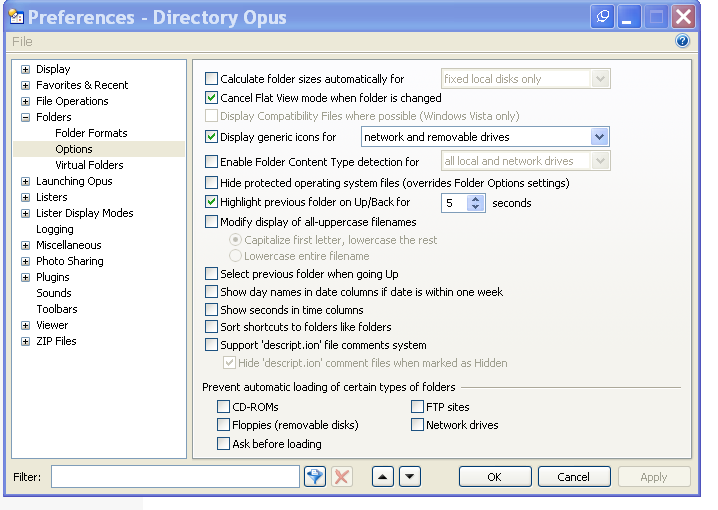
Task: Uncheck Cancel Flat View mode when folder changed
Action: (211, 98)
